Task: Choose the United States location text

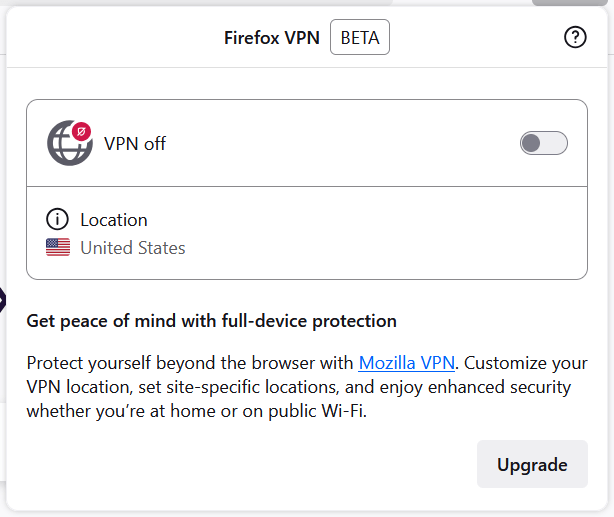Action: click(133, 248)
